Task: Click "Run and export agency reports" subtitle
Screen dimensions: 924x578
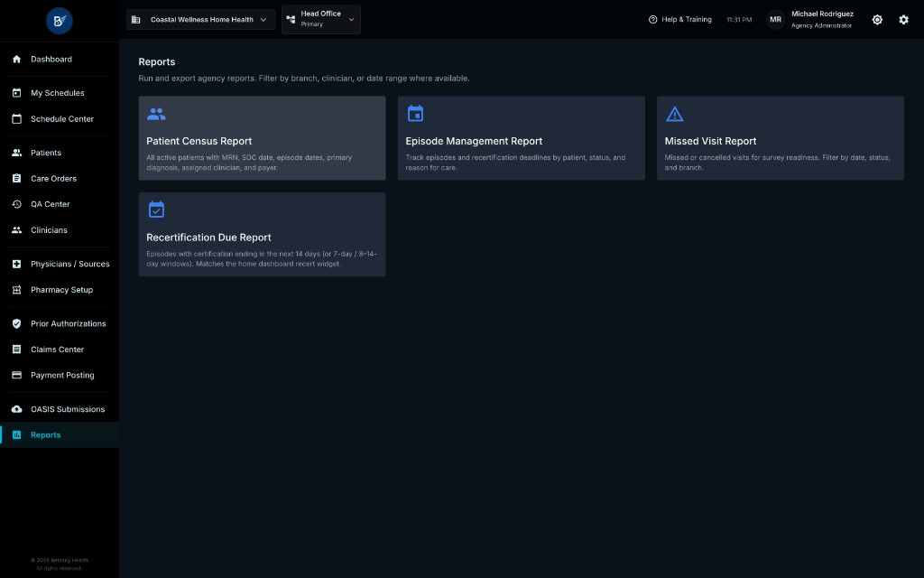Action: (x=304, y=78)
